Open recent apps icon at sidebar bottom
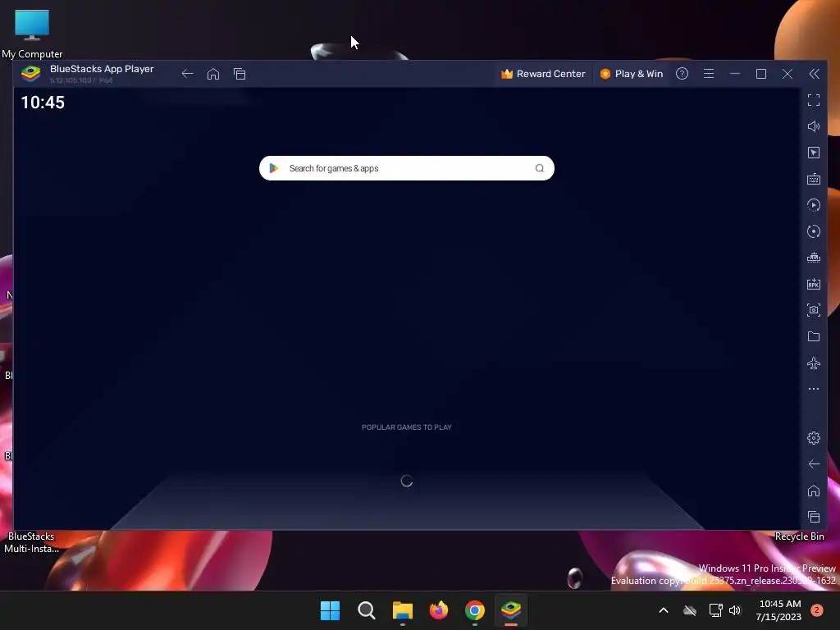This screenshot has width=840, height=630. coord(814,517)
